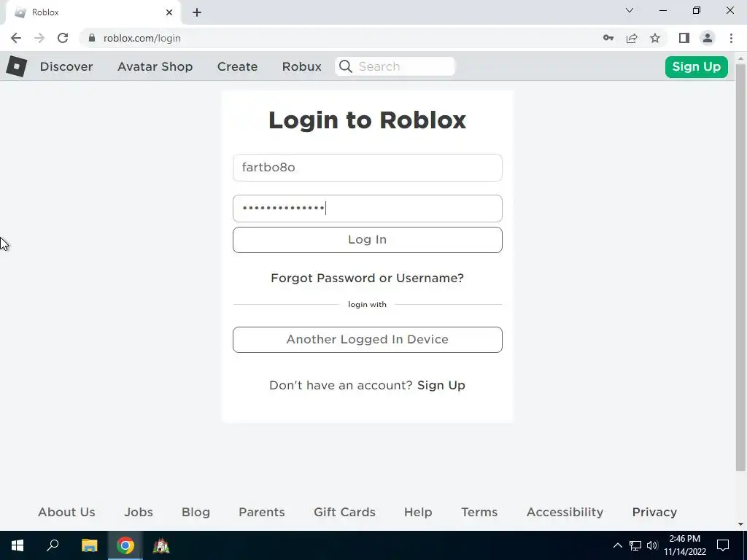This screenshot has height=560, width=747.
Task: Open the Windows Start menu
Action: (x=18, y=545)
